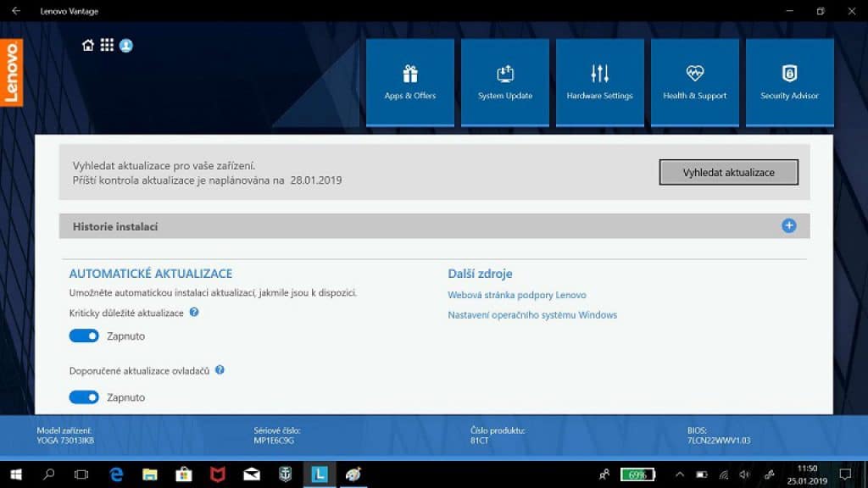Screen dimensions: 868x488
Task: Open the System Update tile
Action: coord(505,82)
